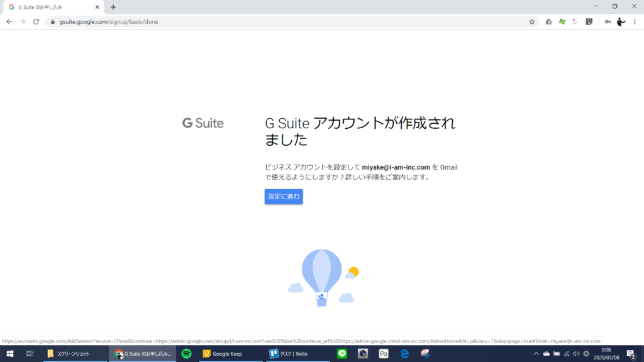Viewport: 644px width, 362px height.
Task: Open the Chrome three-dot menu
Action: pos(635,22)
